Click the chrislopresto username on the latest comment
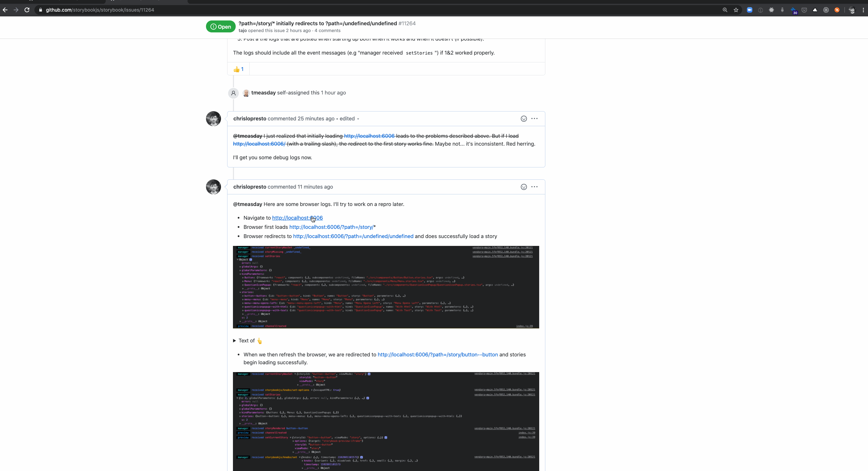 (250, 187)
